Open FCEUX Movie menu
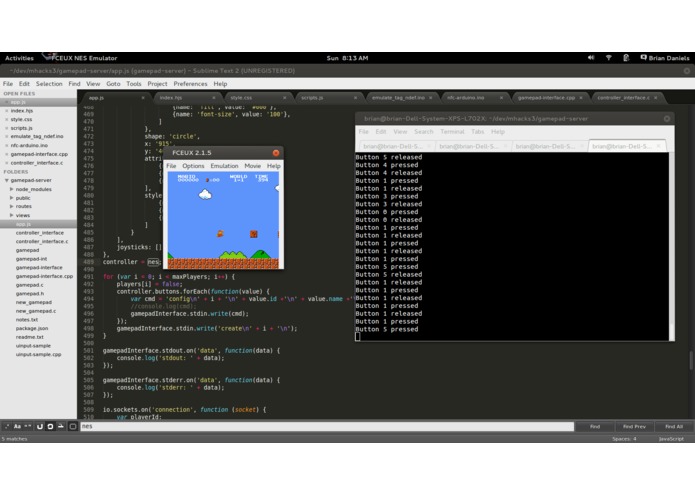This screenshot has height=494, width=695. 253,166
